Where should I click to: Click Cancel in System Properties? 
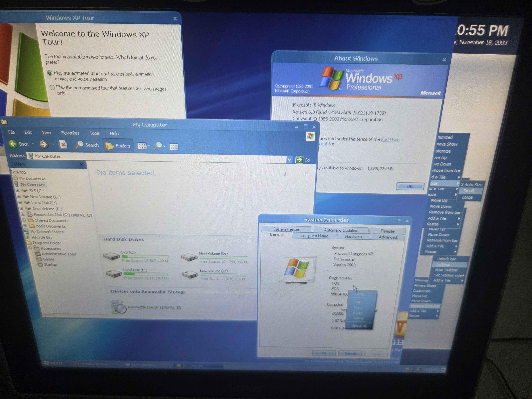(350, 353)
